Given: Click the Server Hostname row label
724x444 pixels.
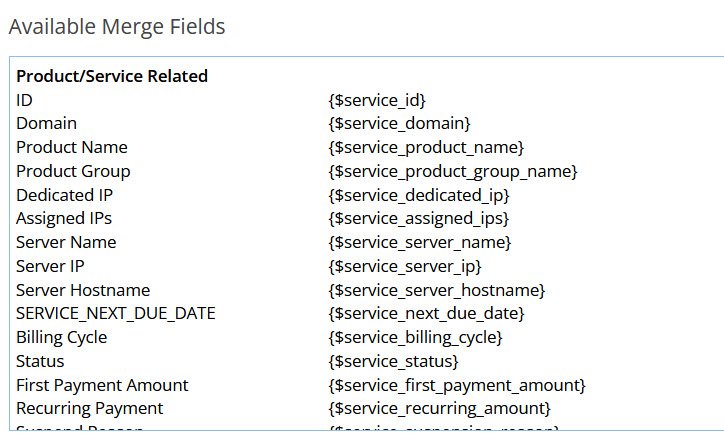Looking at the screenshot, I should coord(83,290).
